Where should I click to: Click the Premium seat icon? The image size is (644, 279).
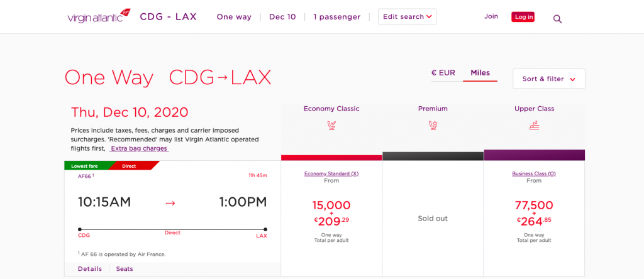[x=433, y=125]
